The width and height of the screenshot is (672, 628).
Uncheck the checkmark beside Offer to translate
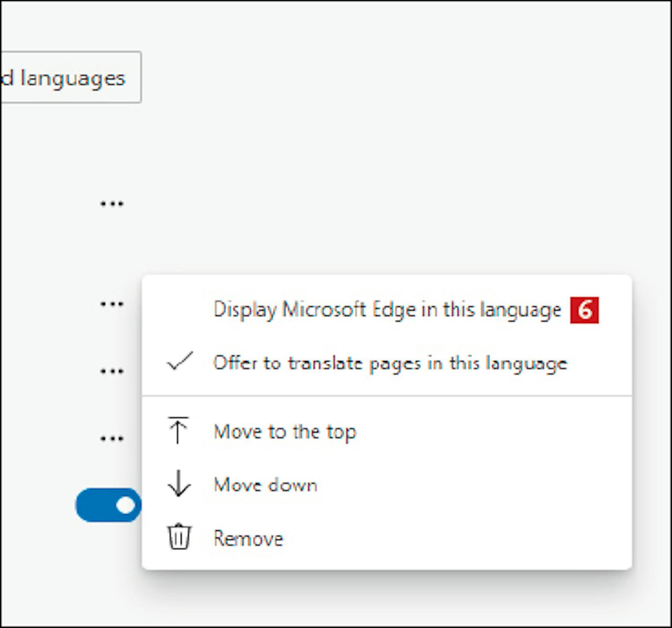pos(180,361)
